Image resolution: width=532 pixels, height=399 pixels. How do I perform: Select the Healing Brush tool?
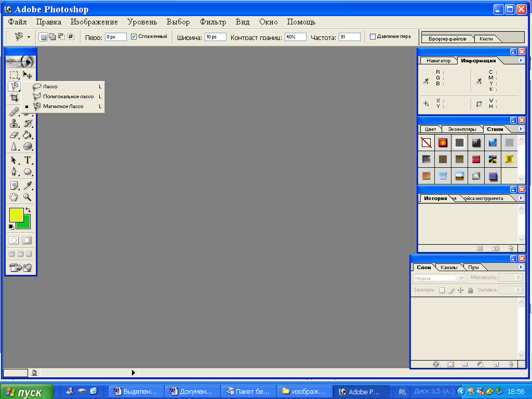(x=14, y=111)
